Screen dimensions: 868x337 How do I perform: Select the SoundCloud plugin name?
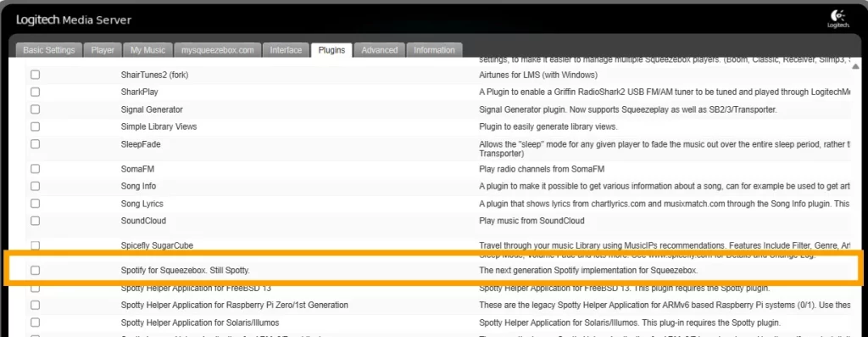click(143, 221)
